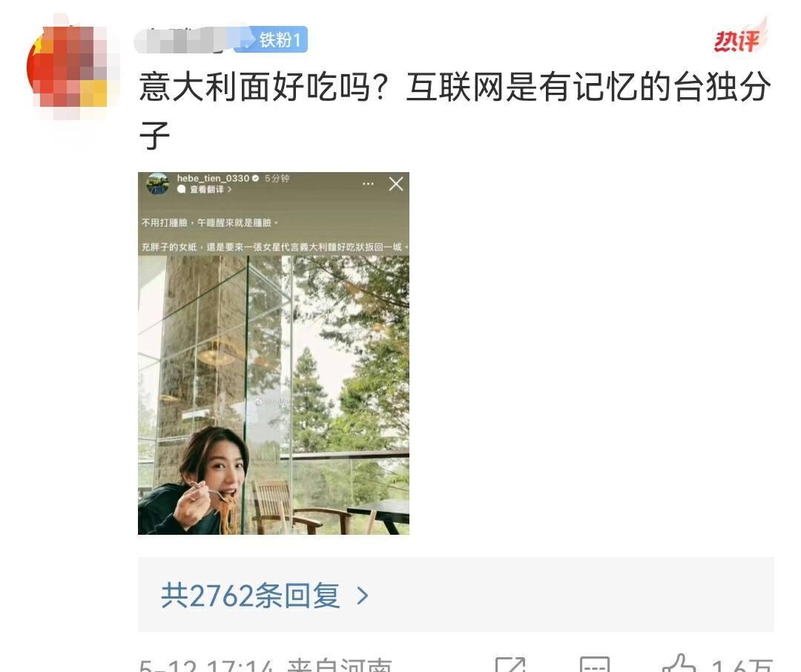The height and width of the screenshot is (672, 801).
Task: Click the share/forward icon below the comment
Action: tap(510, 665)
